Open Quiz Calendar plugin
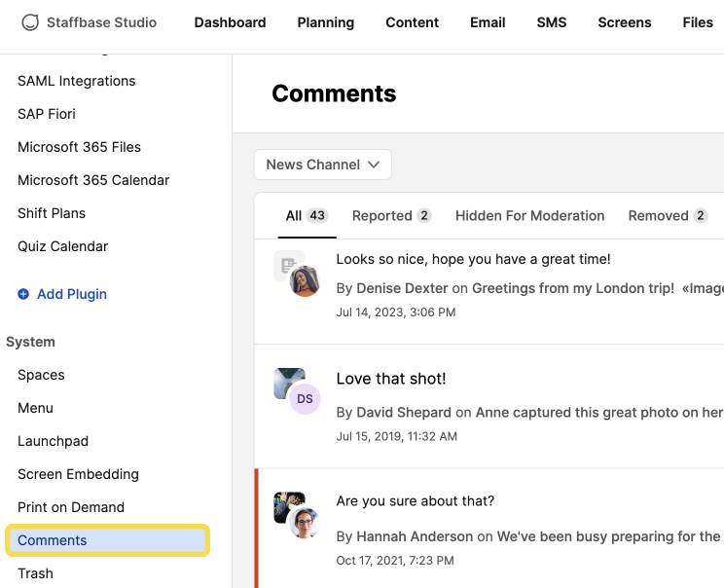This screenshot has width=724, height=588. point(62,246)
